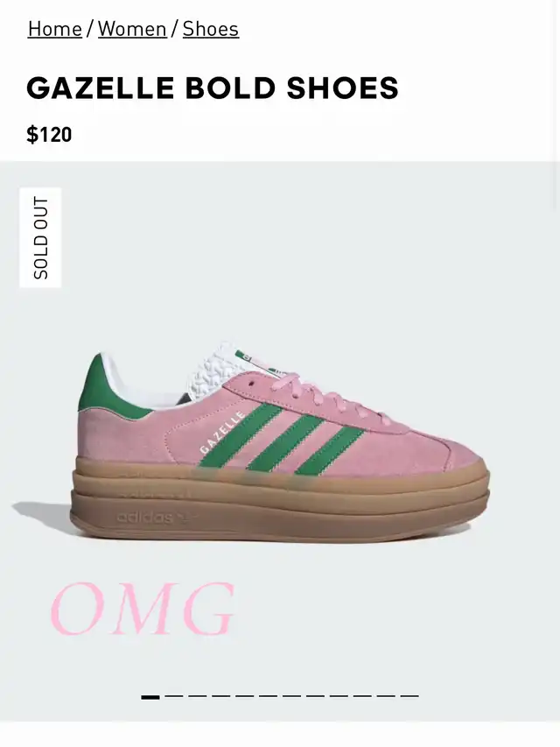Choose the sixth carousel slide indicator
Viewport: 560px width, 747px height.
coord(268,696)
